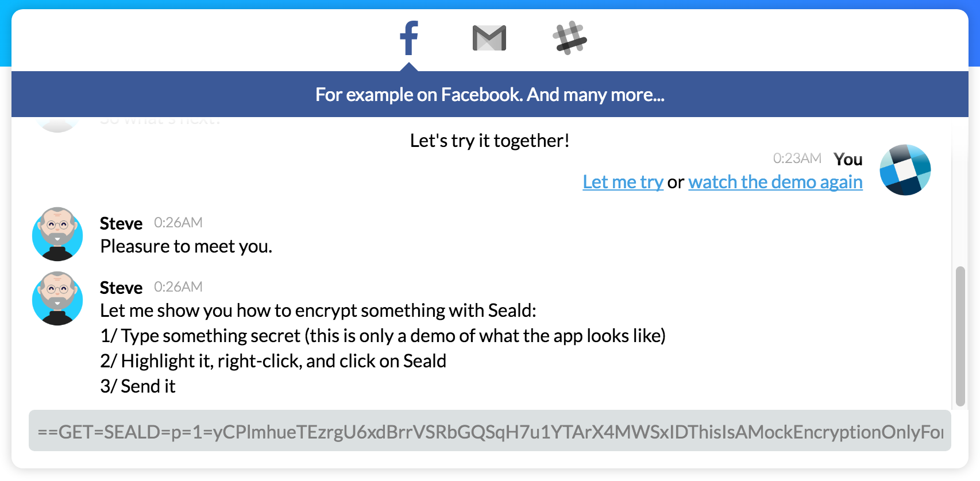Focus the message field containing ==GET=SEALD= text

click(x=490, y=430)
